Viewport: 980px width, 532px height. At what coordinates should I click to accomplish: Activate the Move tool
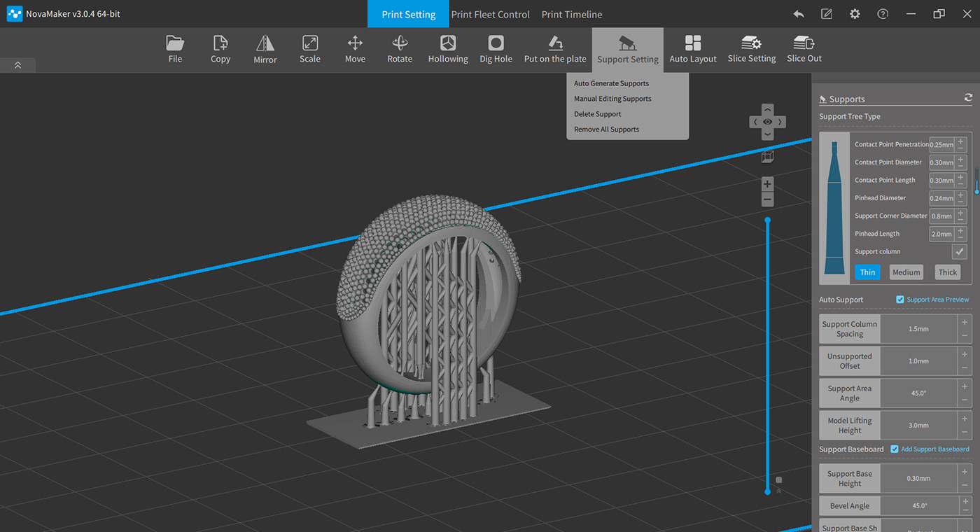tap(355, 49)
